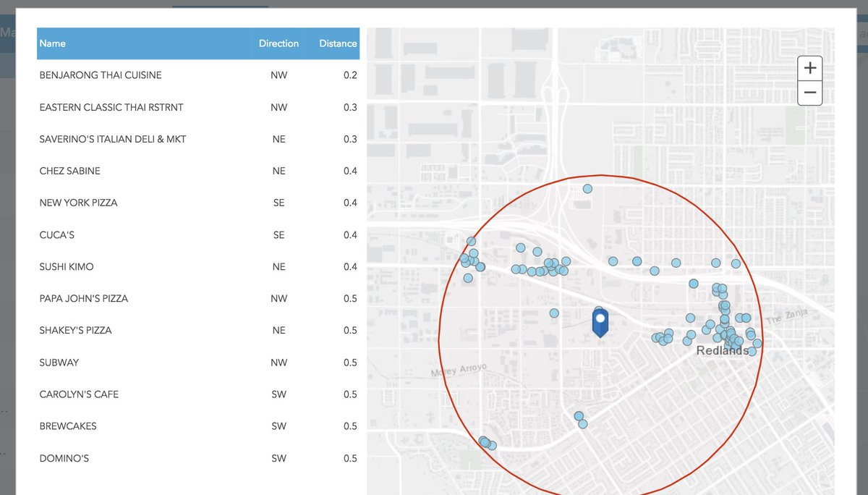Image resolution: width=868 pixels, height=495 pixels.
Task: Click the BREWCAKES row
Action: [198, 426]
